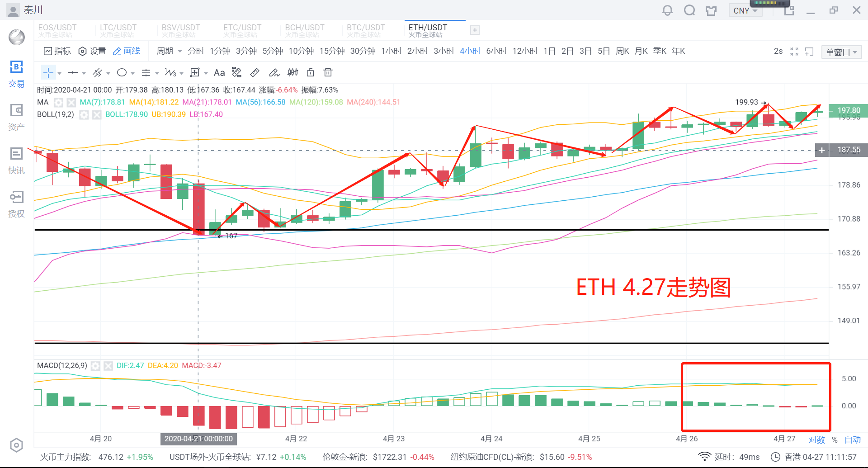Viewport: 868px width, 468px height.
Task: Open the 交易 trading section in sidebar
Action: coord(16,74)
